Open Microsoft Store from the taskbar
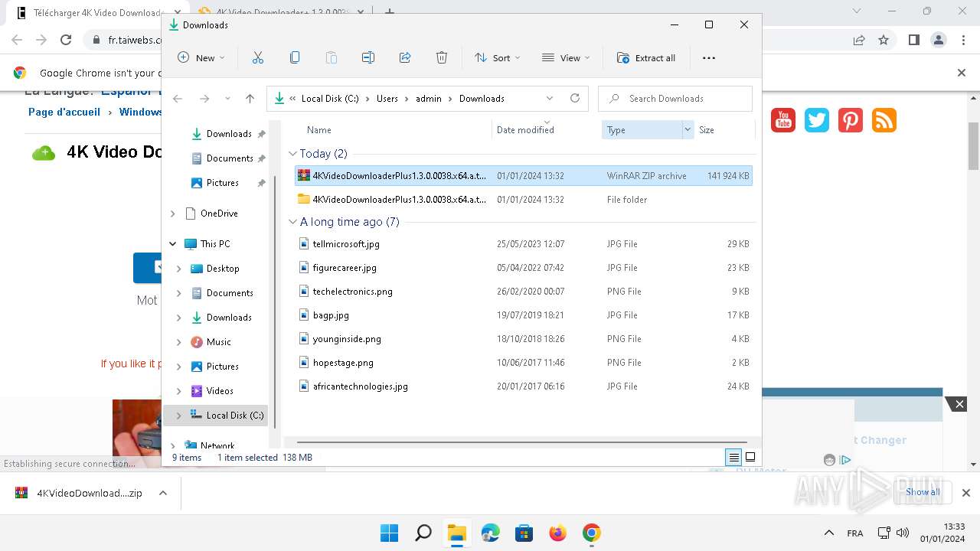This screenshot has width=980, height=551. (524, 533)
